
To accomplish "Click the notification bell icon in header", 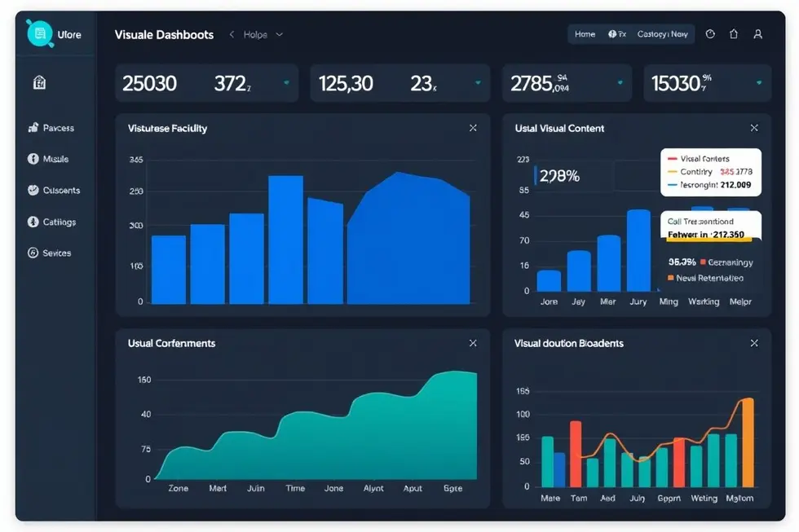I will tap(734, 34).
